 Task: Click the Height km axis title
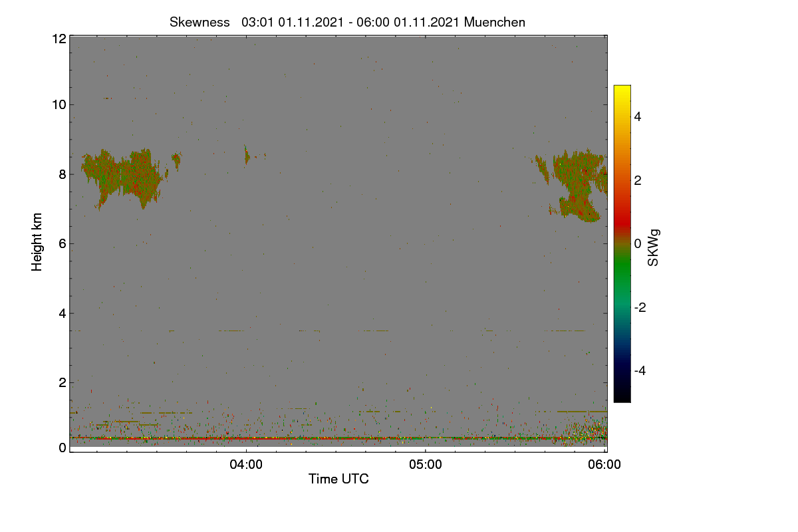tap(37, 241)
